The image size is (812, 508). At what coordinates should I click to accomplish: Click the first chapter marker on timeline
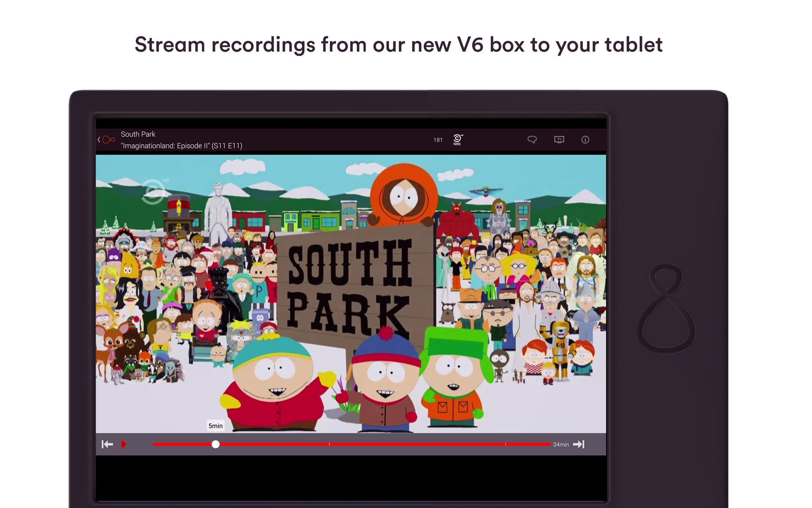point(329,444)
